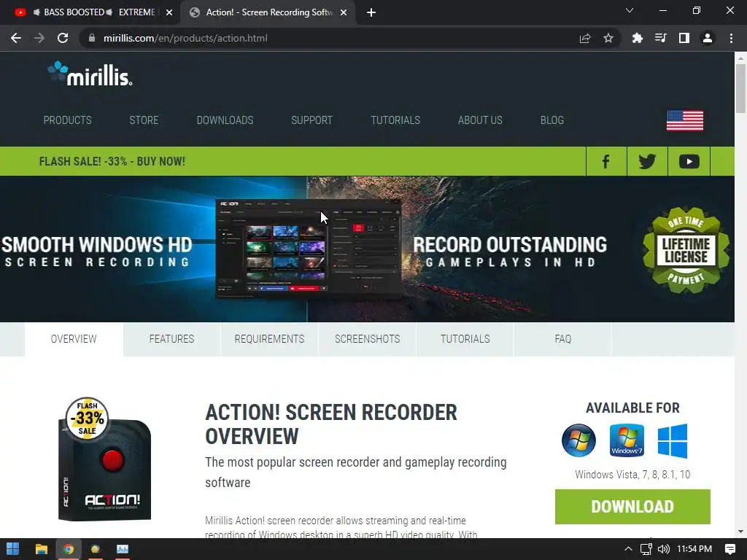
Task: Open the site nav TUTORIALS item
Action: (x=395, y=120)
